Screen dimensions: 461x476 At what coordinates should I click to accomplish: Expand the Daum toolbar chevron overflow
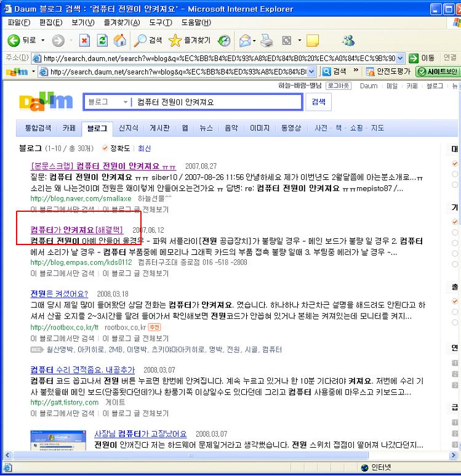tap(356, 70)
